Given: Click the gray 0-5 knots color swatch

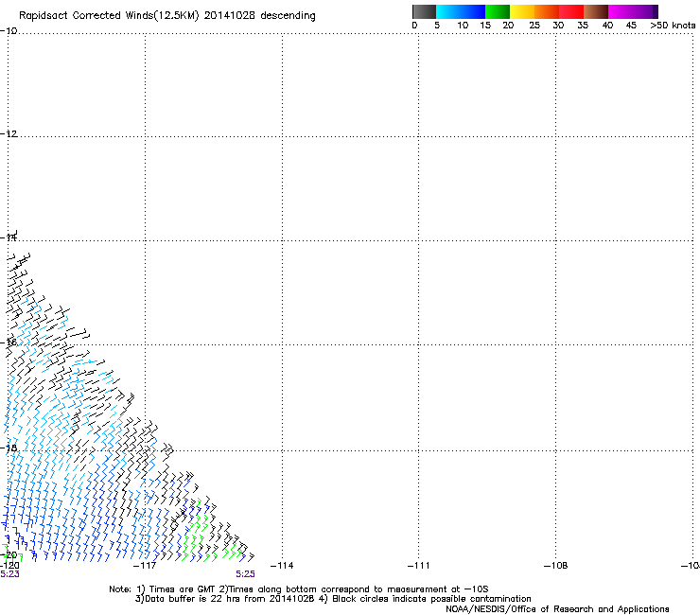Looking at the screenshot, I should 425,11.
